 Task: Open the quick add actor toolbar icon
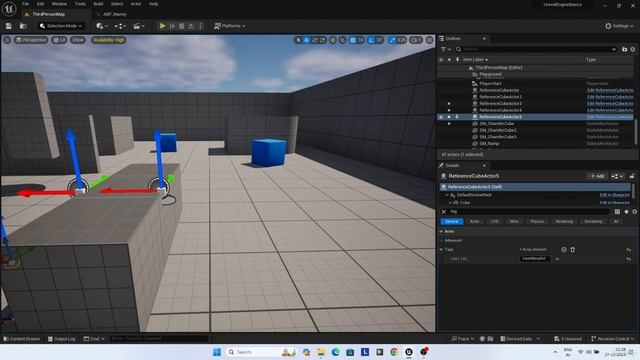click(101, 26)
